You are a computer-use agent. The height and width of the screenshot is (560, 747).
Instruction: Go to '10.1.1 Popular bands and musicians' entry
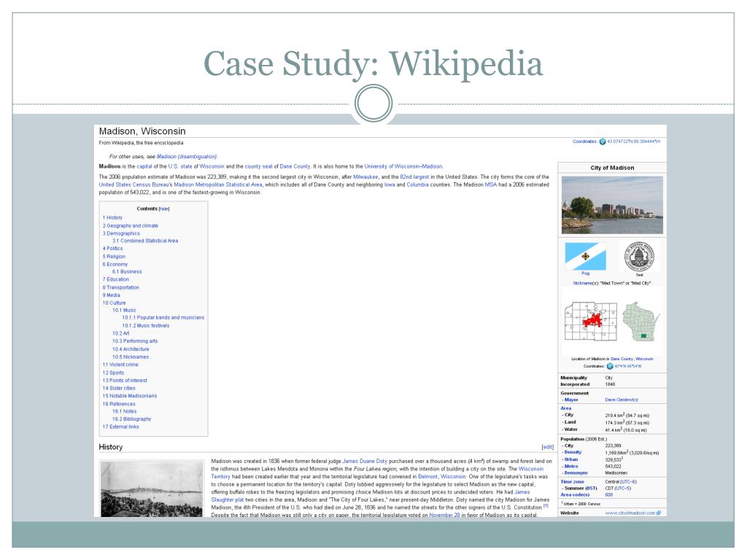(x=163, y=318)
